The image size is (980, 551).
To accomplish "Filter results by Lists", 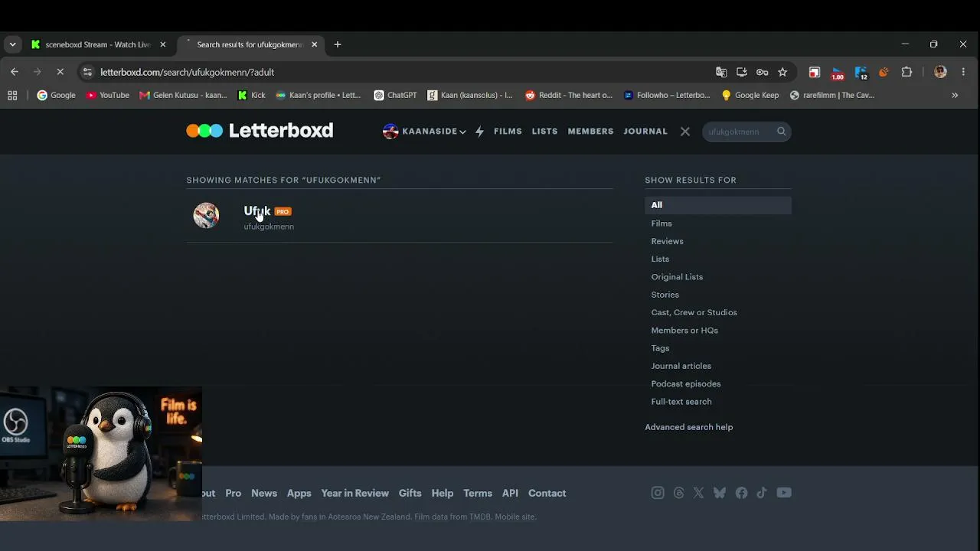I will coord(660,259).
